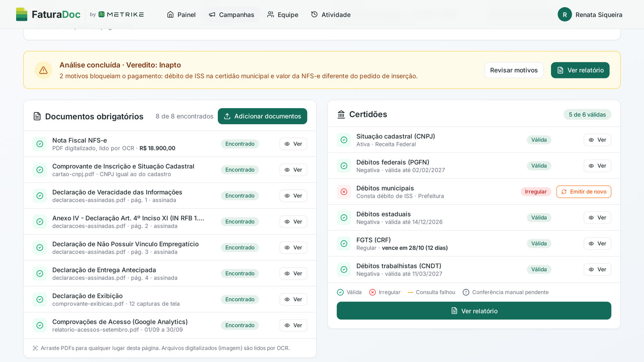Click the Metrike brand logo
This screenshot has width=644, height=362.
[x=121, y=14]
